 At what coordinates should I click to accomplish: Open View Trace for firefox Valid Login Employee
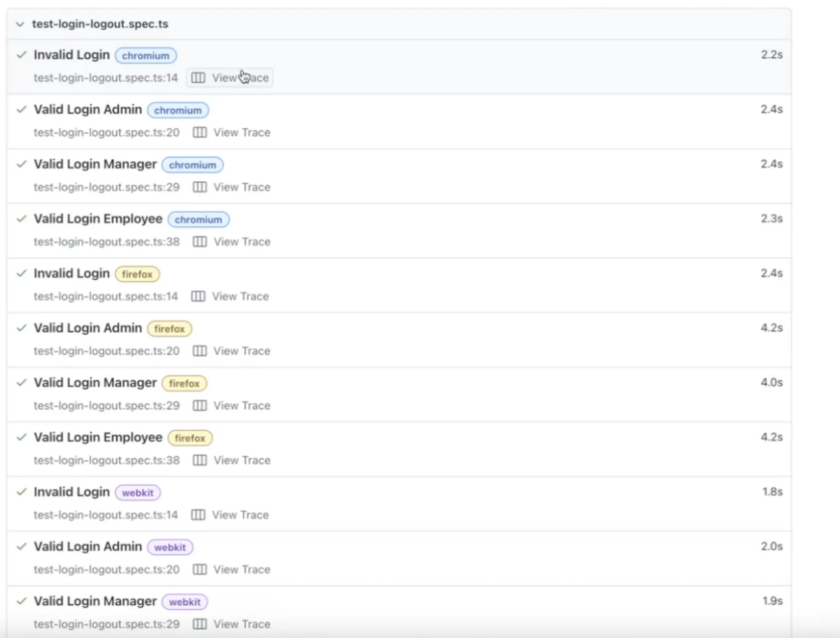pyautogui.click(x=241, y=460)
